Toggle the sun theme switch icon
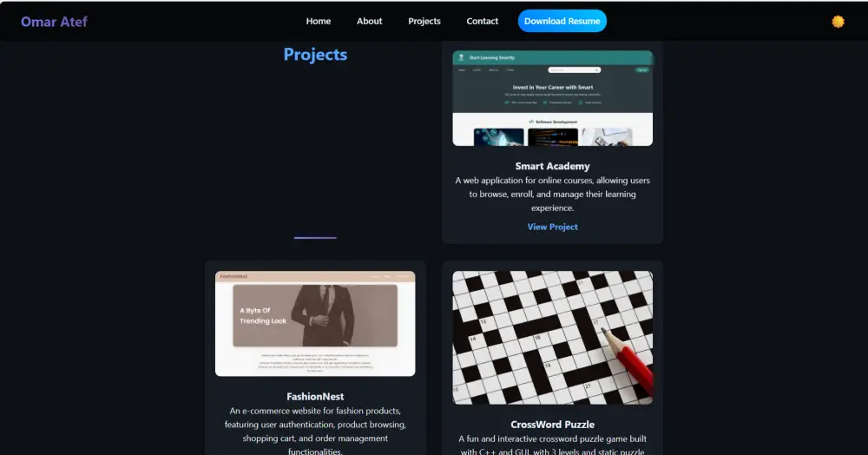 tap(838, 22)
